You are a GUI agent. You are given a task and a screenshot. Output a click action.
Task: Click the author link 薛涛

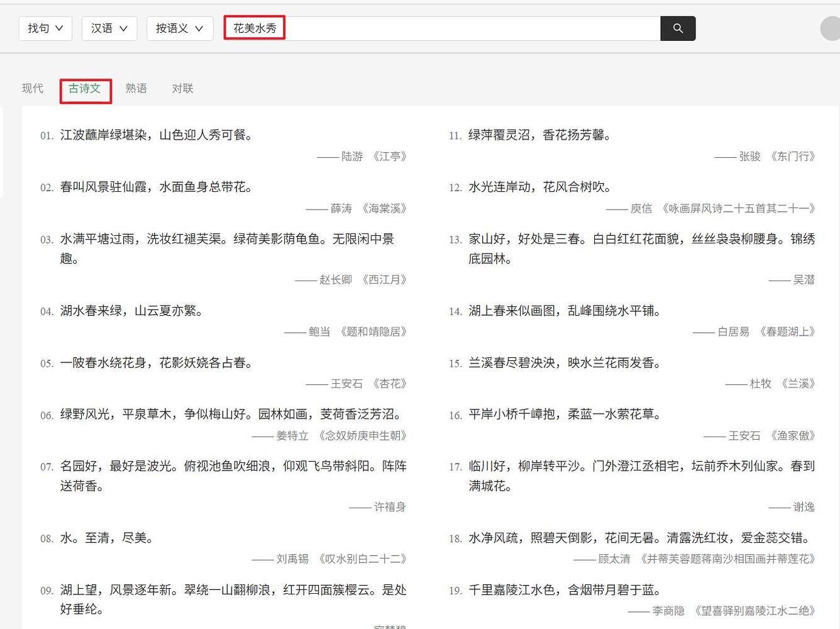point(340,208)
